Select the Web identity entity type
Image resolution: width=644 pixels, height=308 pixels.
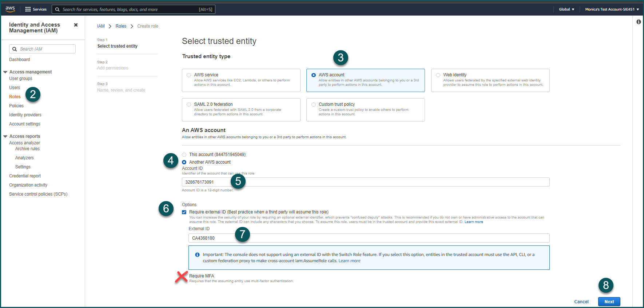click(x=490, y=80)
